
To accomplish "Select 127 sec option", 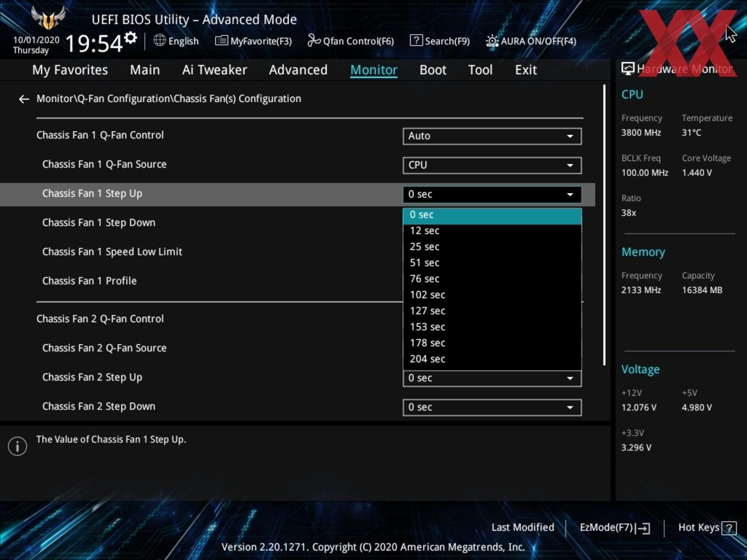I will click(492, 311).
